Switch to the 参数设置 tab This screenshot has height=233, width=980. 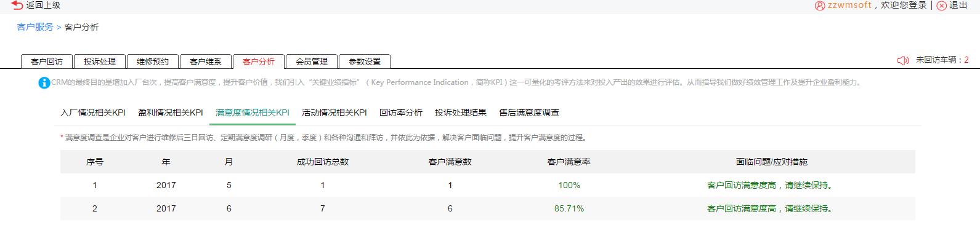(x=365, y=61)
